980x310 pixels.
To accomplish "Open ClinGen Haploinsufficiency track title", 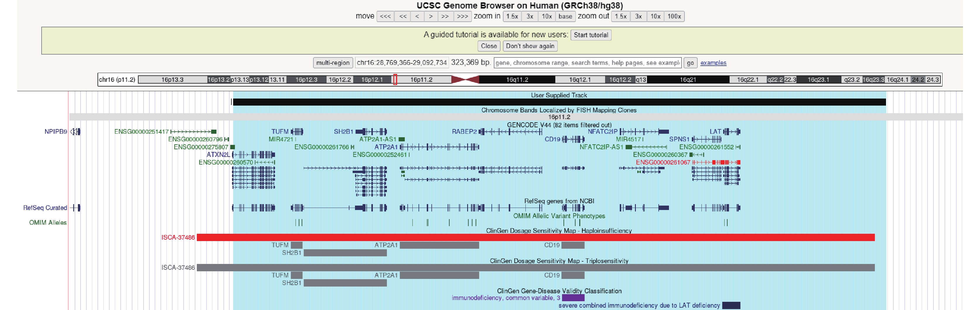I will point(559,231).
